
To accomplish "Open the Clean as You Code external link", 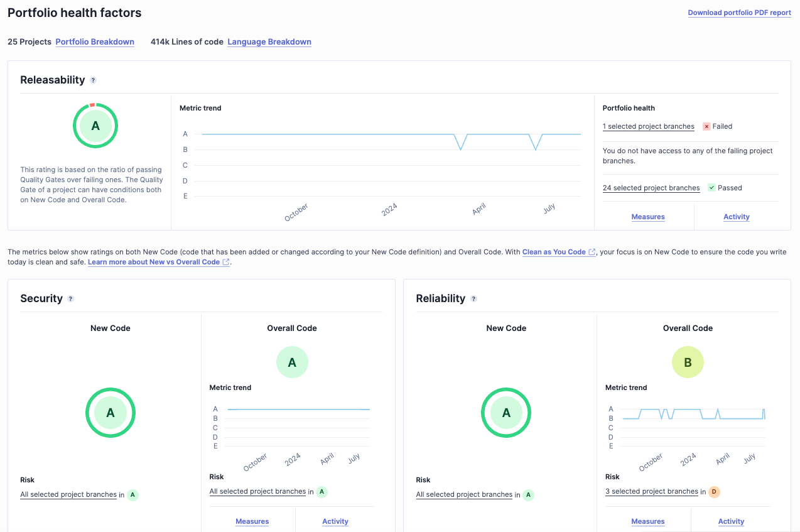I will (555, 251).
